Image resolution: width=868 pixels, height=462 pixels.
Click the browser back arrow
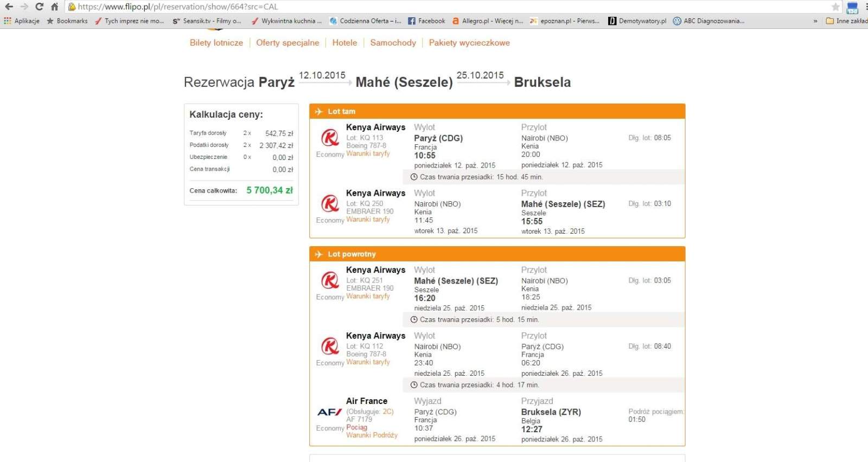pos(9,7)
